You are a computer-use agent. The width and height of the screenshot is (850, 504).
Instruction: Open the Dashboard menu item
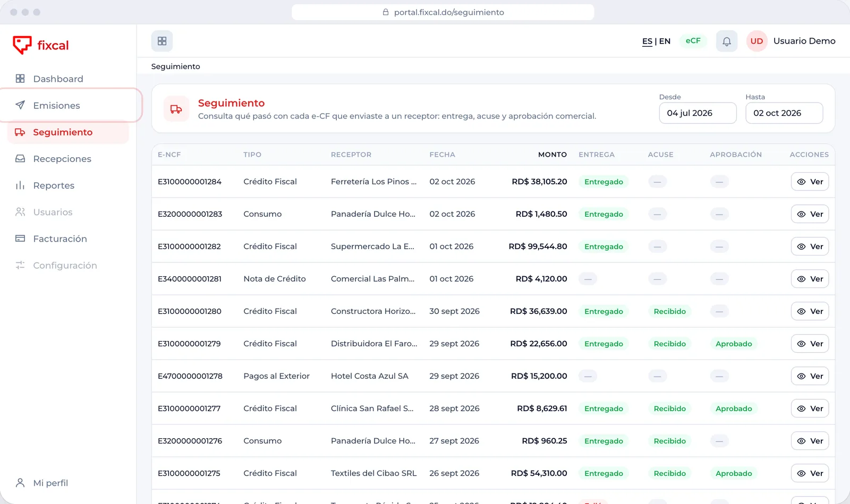(68, 79)
